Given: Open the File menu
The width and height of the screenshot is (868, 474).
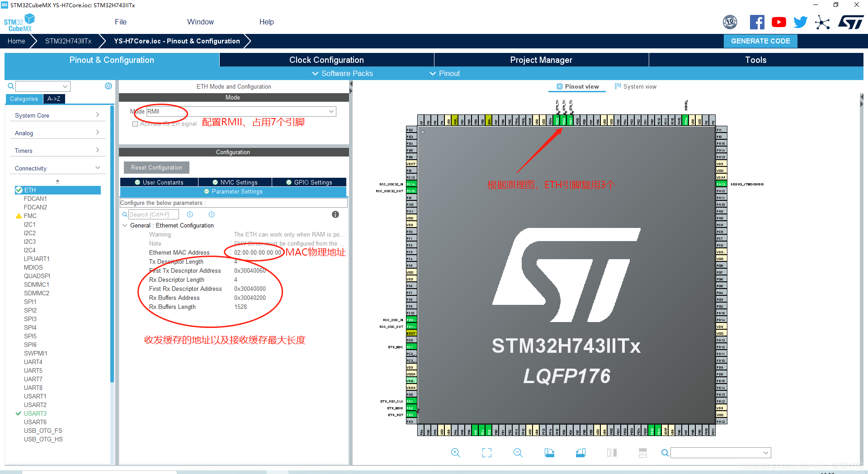Looking at the screenshot, I should click(x=121, y=22).
